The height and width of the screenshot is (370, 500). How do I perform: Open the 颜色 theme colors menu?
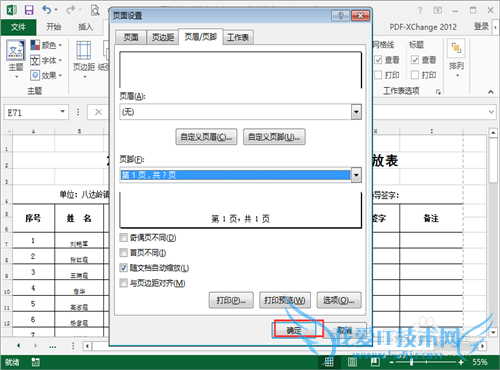(46, 45)
